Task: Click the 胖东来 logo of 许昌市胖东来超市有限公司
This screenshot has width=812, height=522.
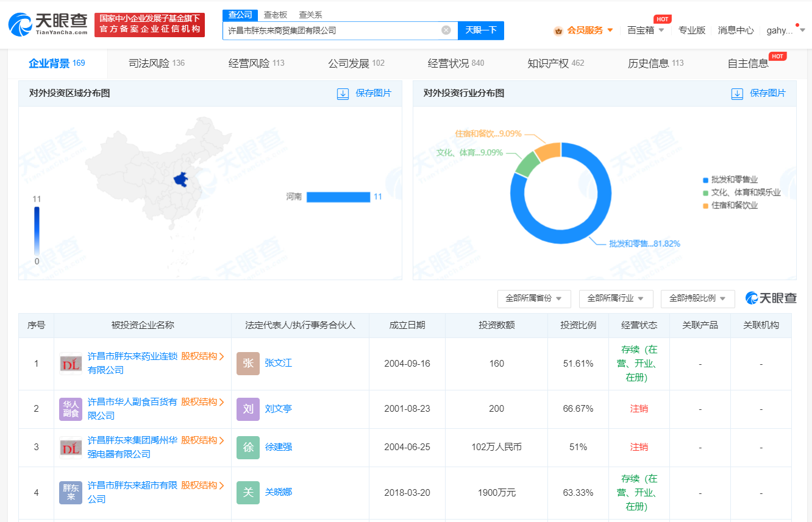Action: (x=70, y=492)
